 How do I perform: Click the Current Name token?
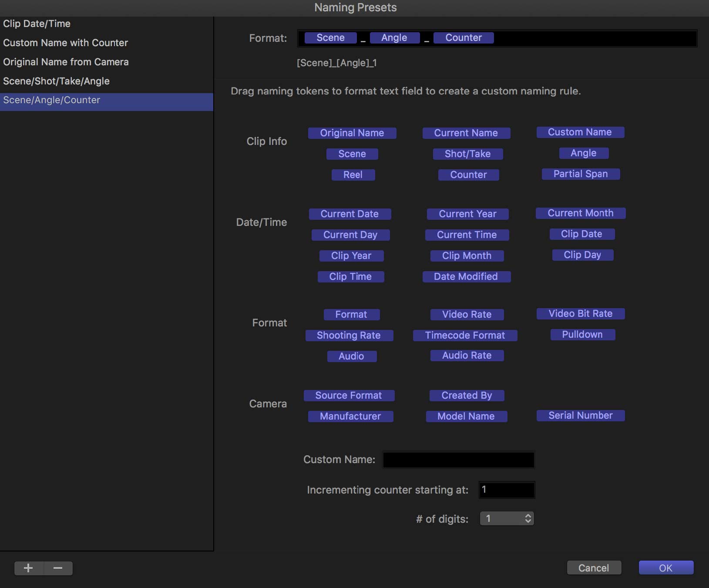pos(466,133)
